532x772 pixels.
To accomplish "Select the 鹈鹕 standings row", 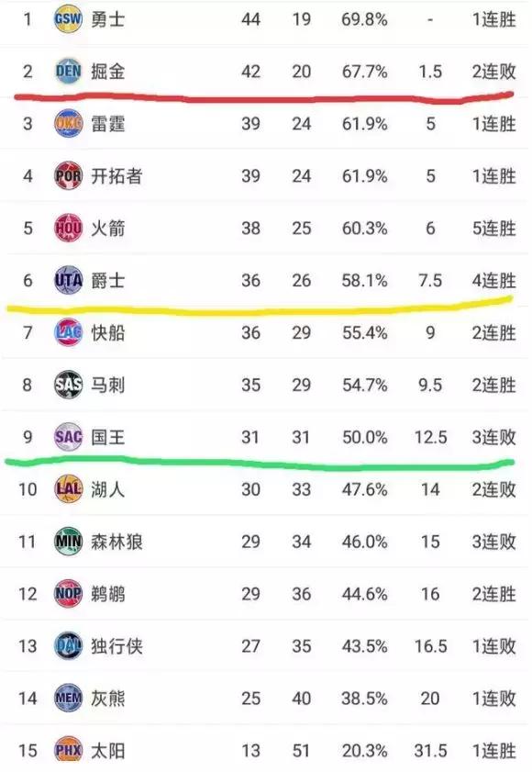I will coord(266,594).
